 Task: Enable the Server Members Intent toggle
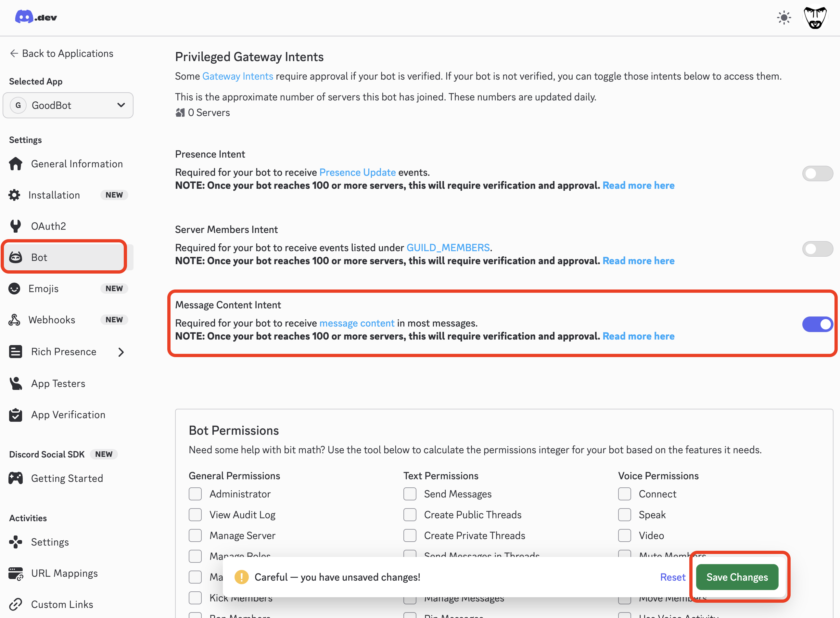tap(817, 249)
